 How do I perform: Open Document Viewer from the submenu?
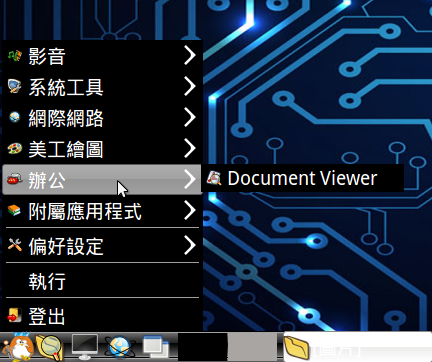pyautogui.click(x=303, y=178)
